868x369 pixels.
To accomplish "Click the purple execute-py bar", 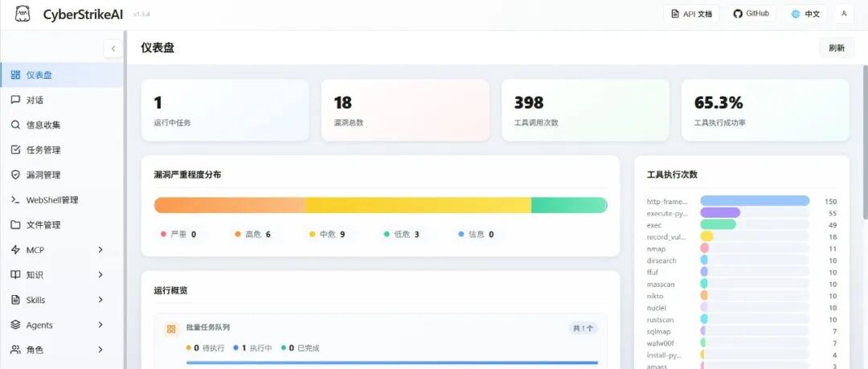I will (x=720, y=213).
